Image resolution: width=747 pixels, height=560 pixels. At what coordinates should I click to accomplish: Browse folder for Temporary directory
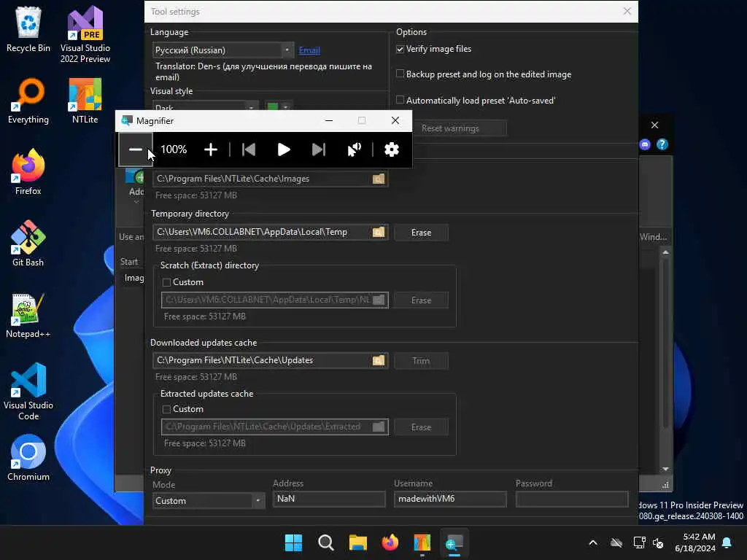point(379,233)
